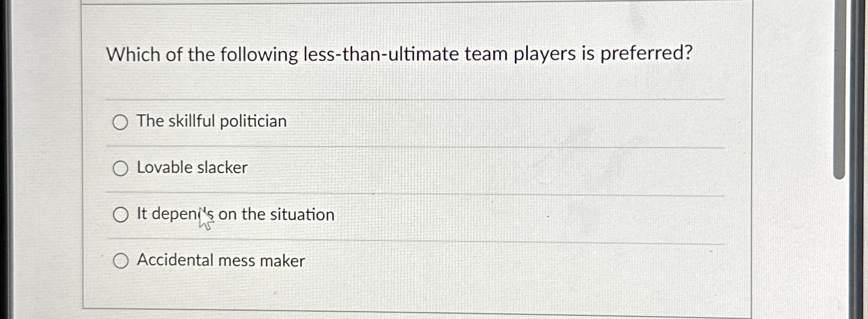Click the second answer row area
Image resolution: width=868 pixels, height=319 pixels.
coord(412,167)
